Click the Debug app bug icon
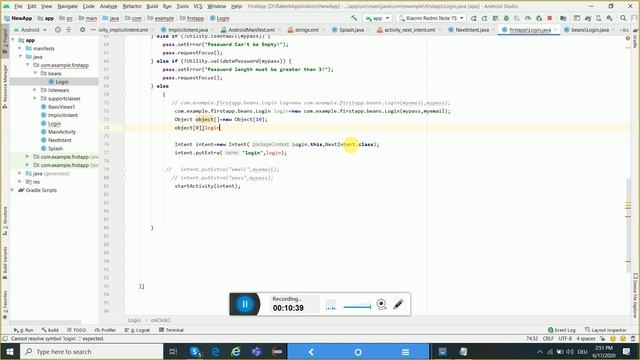The image size is (640, 360). click(x=506, y=18)
